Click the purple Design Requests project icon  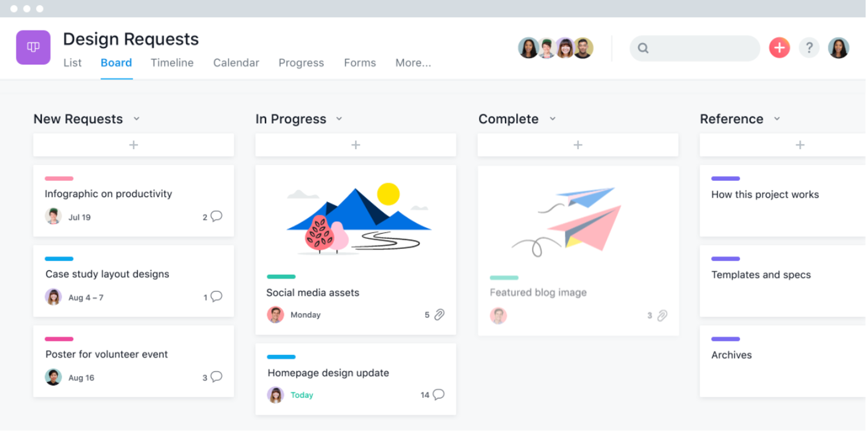pos(33,47)
